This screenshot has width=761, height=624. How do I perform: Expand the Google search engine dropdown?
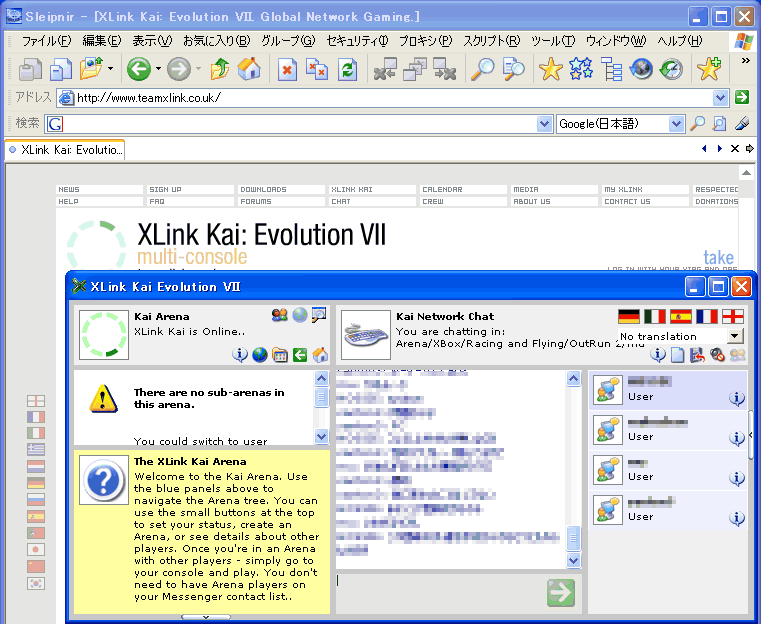[x=676, y=124]
